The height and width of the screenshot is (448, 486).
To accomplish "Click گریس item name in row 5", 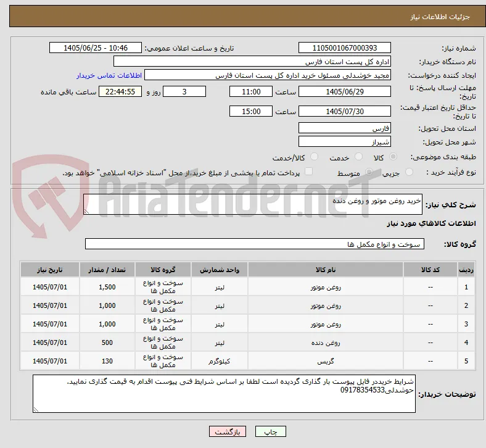I will click(x=326, y=362).
